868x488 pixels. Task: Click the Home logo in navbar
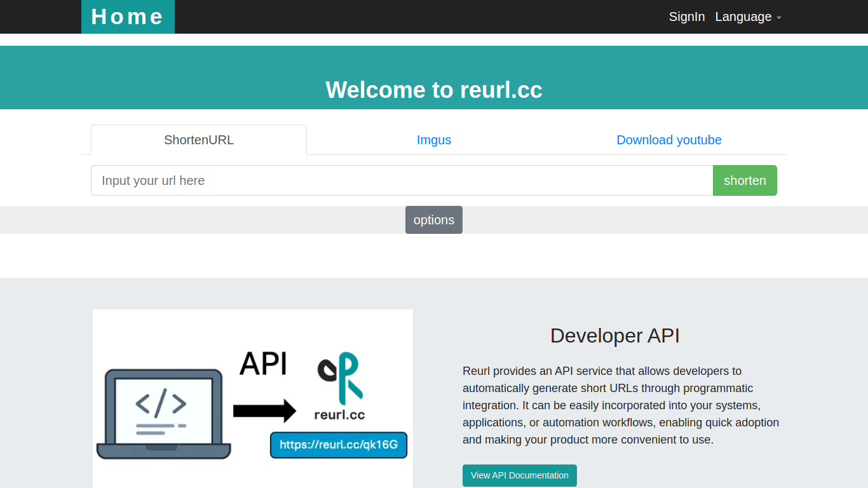point(128,17)
